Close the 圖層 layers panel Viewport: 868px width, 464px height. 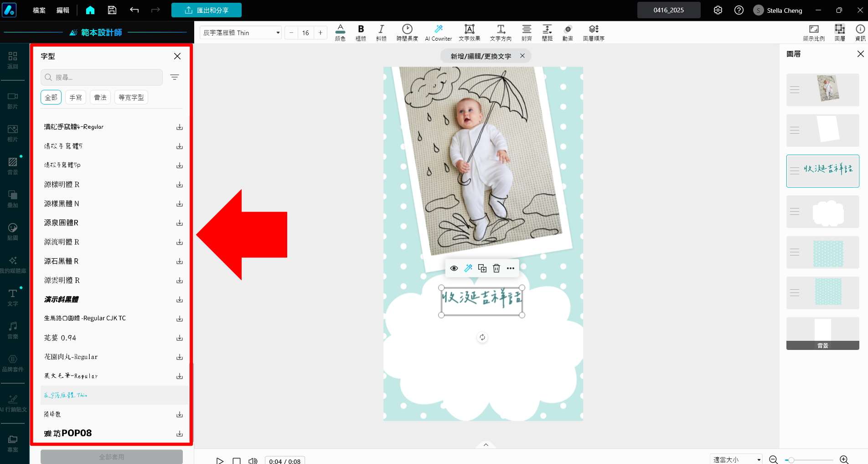tap(861, 54)
